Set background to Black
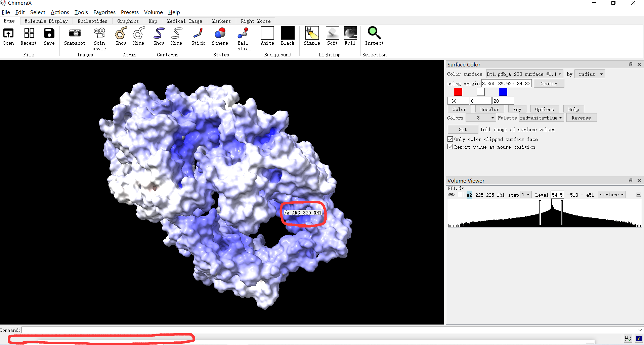644x345 pixels. coord(288,34)
